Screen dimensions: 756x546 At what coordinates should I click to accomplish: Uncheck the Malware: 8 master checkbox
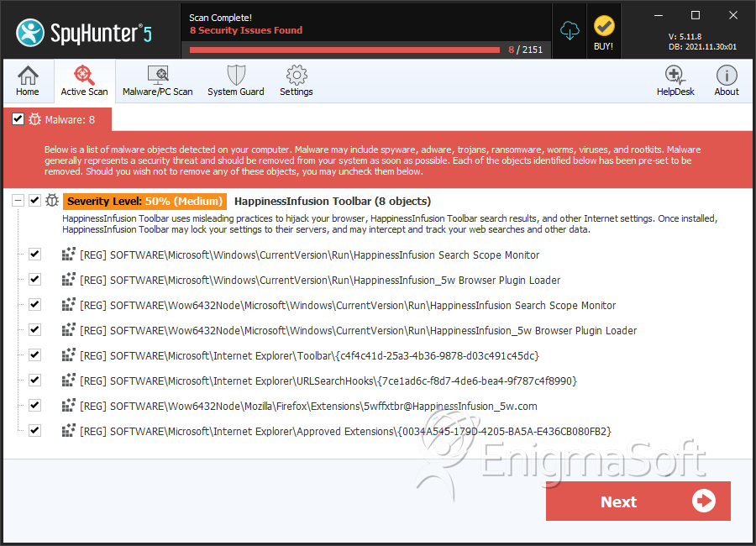(x=18, y=119)
